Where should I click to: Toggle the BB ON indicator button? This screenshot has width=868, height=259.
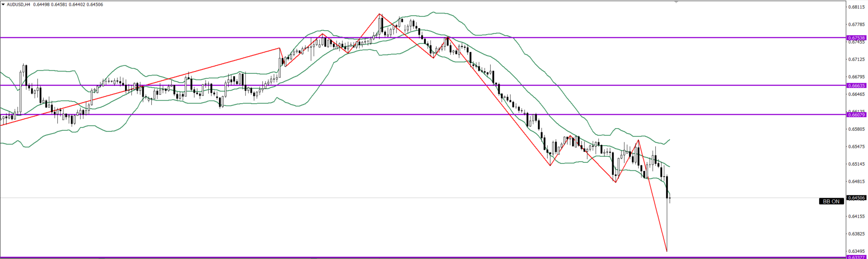coord(831,202)
